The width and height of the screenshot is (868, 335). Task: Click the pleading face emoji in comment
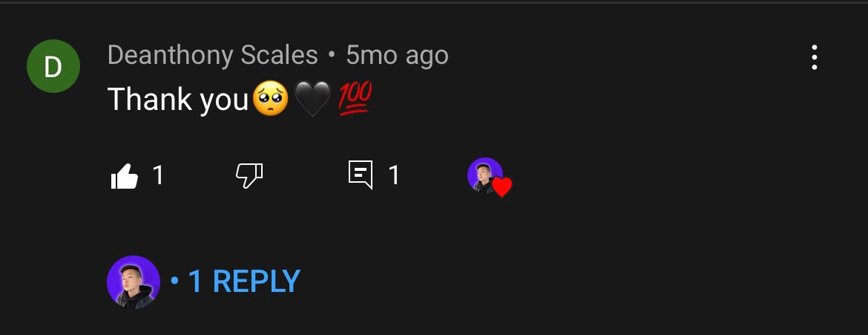270,99
